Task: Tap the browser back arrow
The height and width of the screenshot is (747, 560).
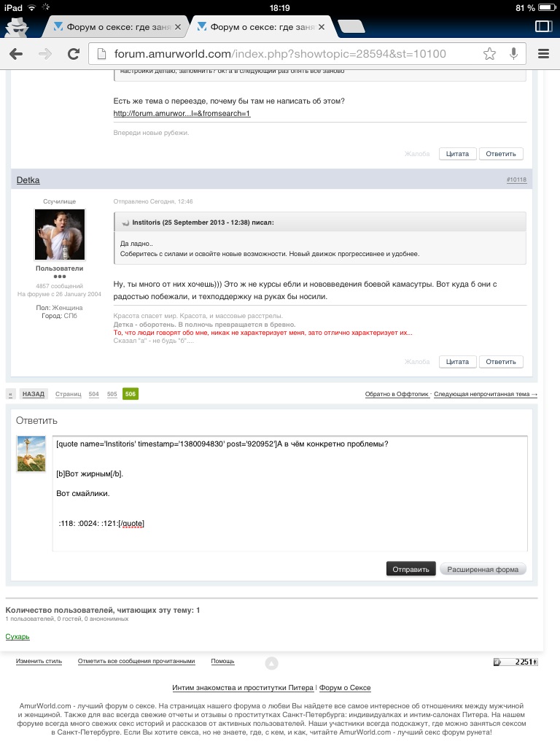Action: pos(16,54)
